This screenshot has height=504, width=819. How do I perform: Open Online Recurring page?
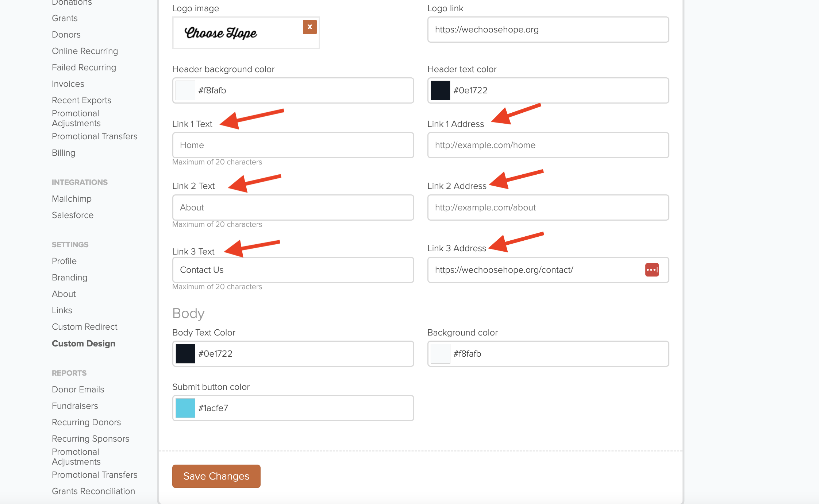(85, 51)
